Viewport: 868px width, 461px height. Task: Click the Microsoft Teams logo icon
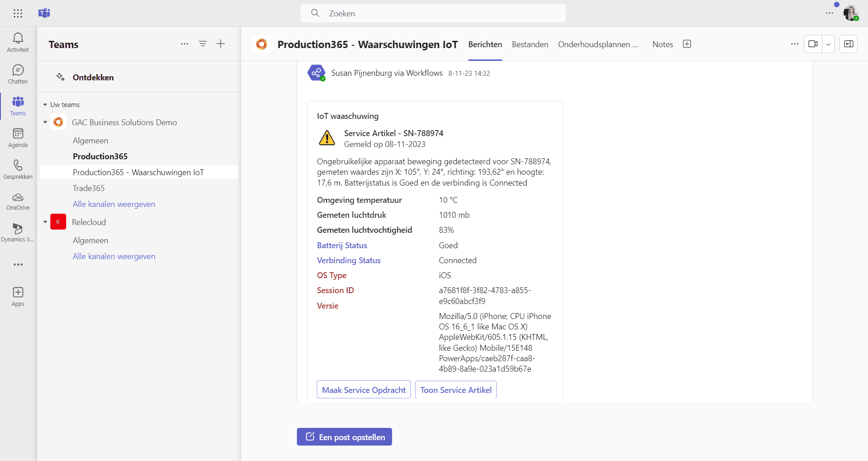coord(44,13)
